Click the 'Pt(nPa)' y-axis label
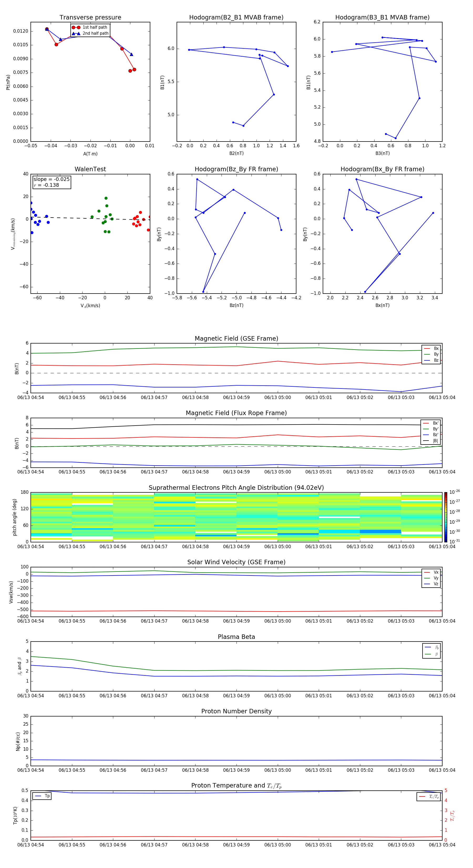This screenshot has width=473, height=868. tap(8, 82)
